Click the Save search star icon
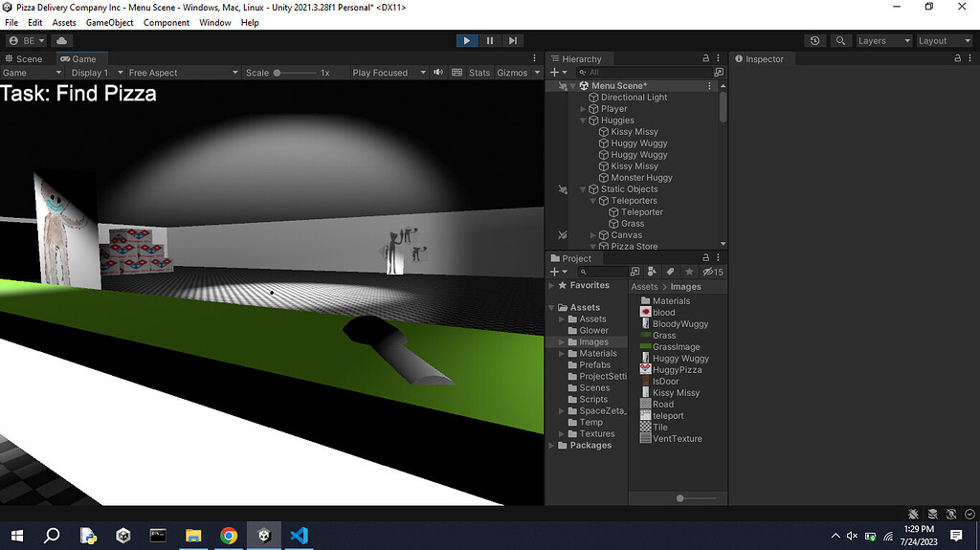The height and width of the screenshot is (550, 980). (689, 272)
